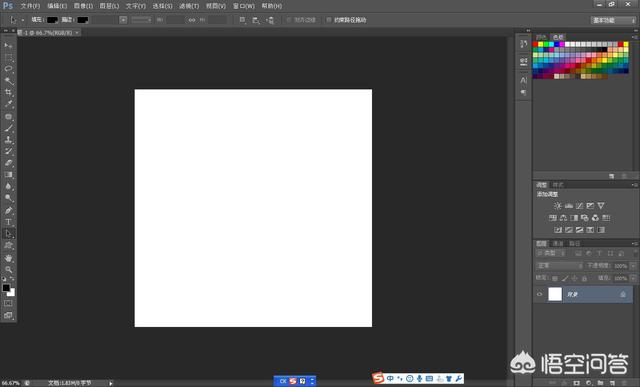Screen dimensions: 640x387
Task: Open layer opacity dropdown arrow
Action: tap(633, 266)
